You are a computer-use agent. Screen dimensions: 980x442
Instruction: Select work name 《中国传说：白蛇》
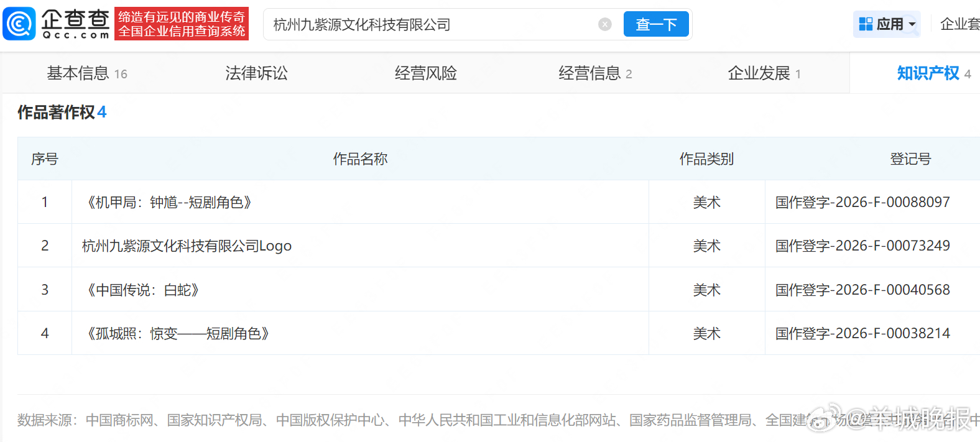pyautogui.click(x=143, y=290)
